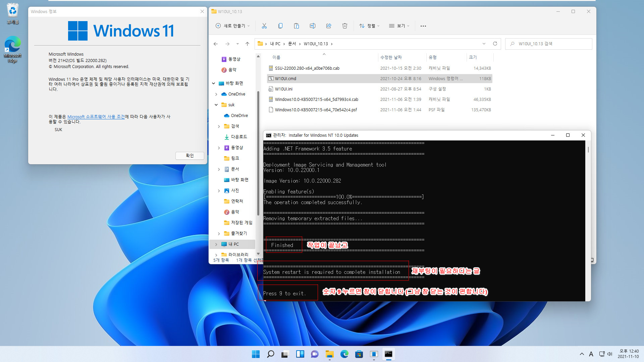The height and width of the screenshot is (362, 644).
Task: Expand the 내 PC tree node
Action: click(x=216, y=244)
